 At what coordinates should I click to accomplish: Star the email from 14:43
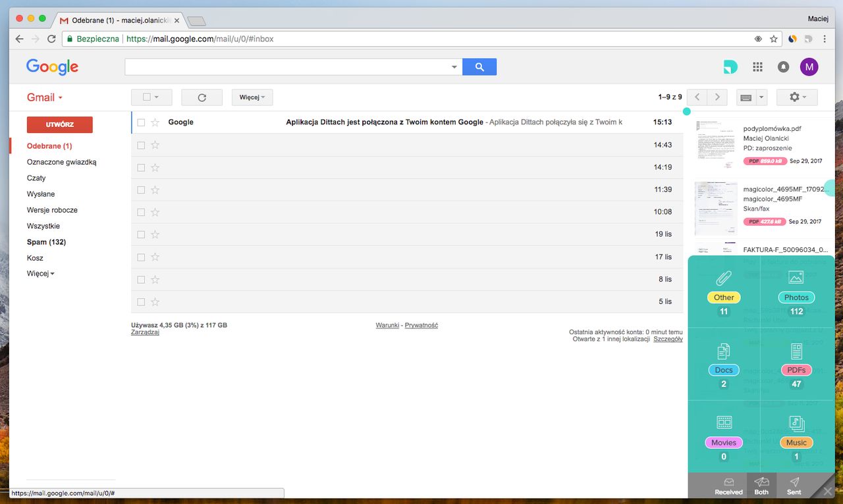(x=155, y=145)
